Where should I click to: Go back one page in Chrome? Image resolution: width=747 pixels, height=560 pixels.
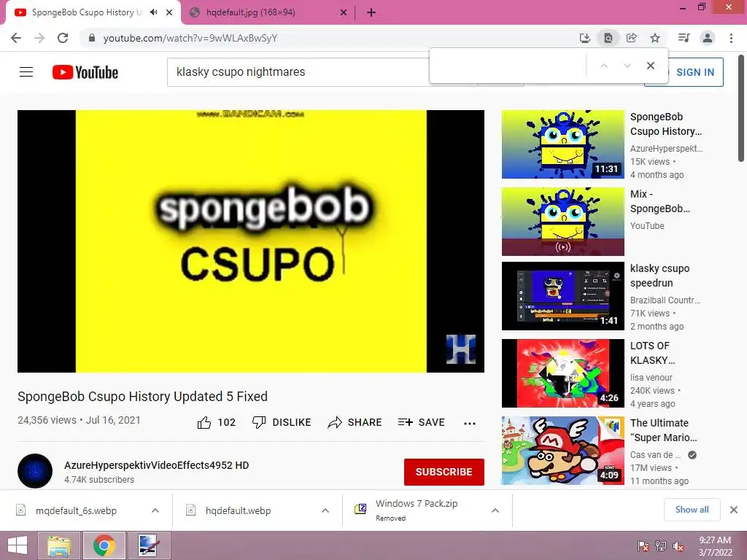coord(16,38)
